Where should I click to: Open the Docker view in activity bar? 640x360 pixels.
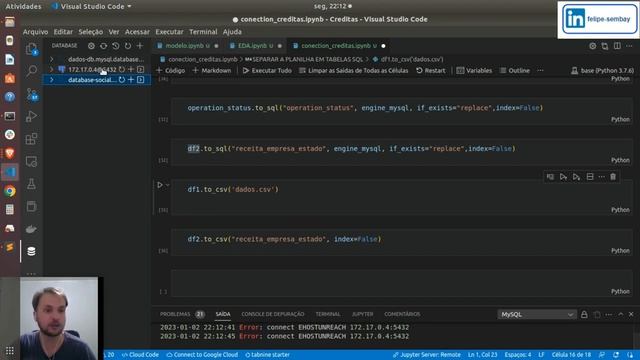pyautogui.click(x=31, y=229)
